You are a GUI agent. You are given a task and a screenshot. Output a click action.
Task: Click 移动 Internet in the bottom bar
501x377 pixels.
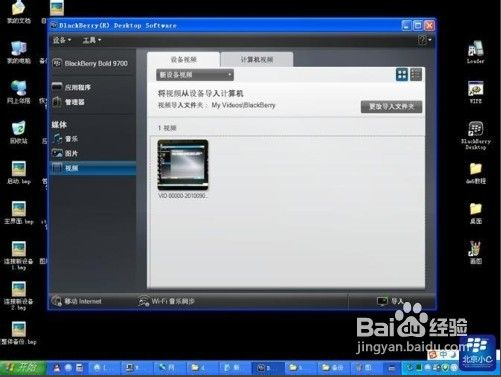pyautogui.click(x=77, y=301)
